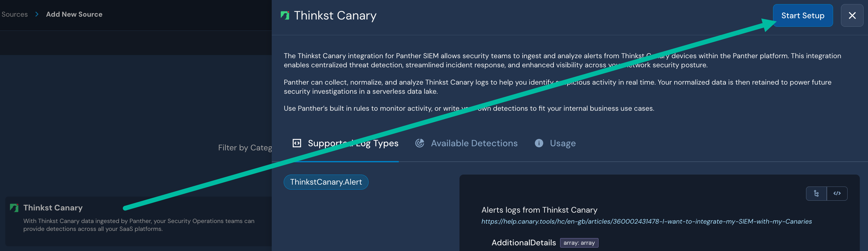Navigate back via the Sources breadcrumb
Viewport: 868px width, 251px height.
pyautogui.click(x=14, y=14)
